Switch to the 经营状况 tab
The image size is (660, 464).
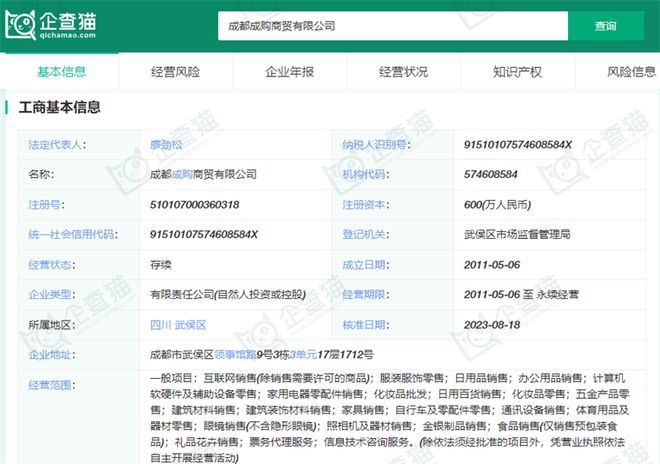point(404,72)
